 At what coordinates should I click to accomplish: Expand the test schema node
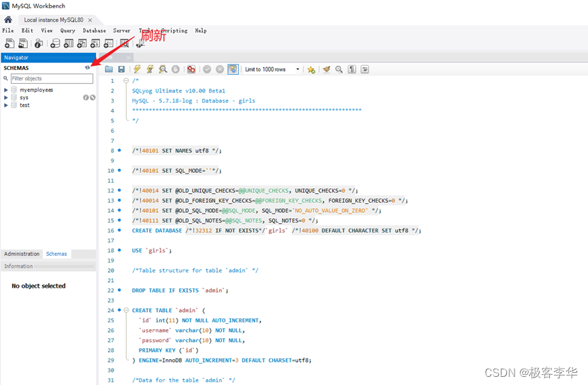point(6,105)
